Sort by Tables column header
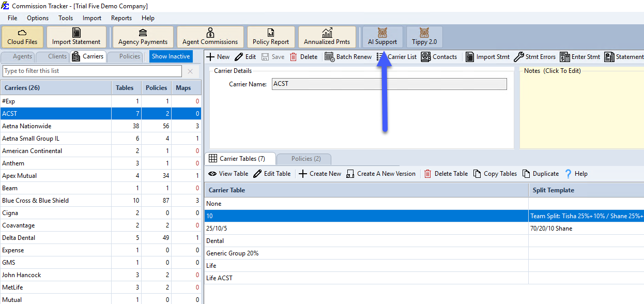 pyautogui.click(x=126, y=88)
